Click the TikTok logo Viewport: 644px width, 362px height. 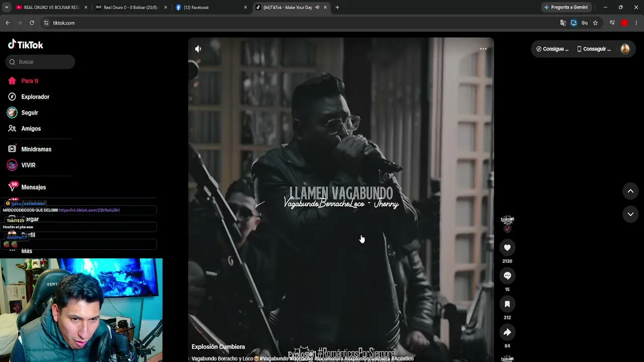[25, 45]
